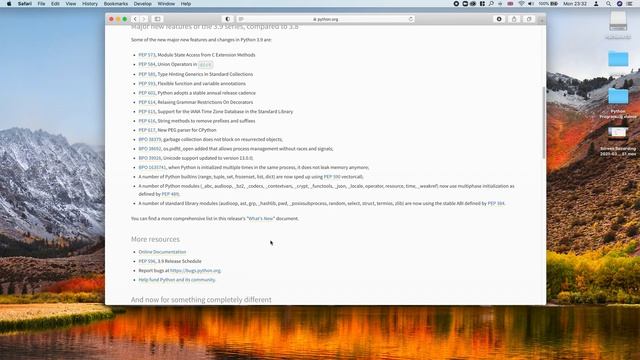The image size is (640, 360).
Task: Go back with Safari's back arrow
Action: click(x=135, y=19)
